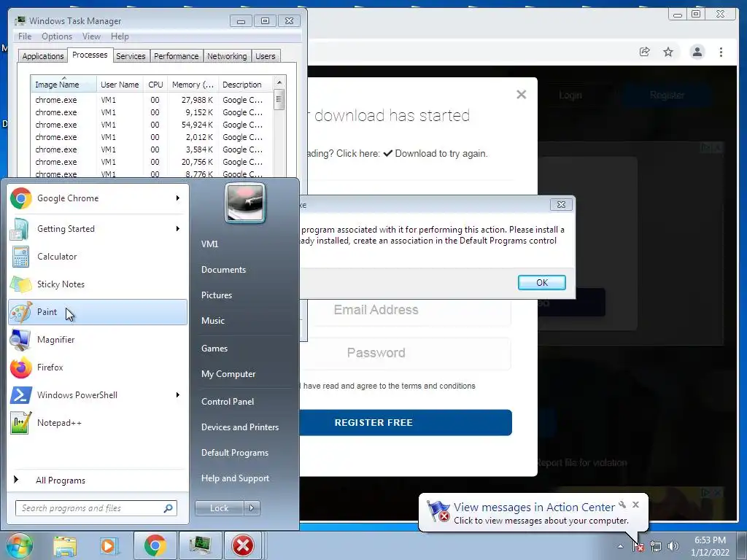The width and height of the screenshot is (747, 560).
Task: Open the volume speaker tray icon
Action: click(x=673, y=546)
